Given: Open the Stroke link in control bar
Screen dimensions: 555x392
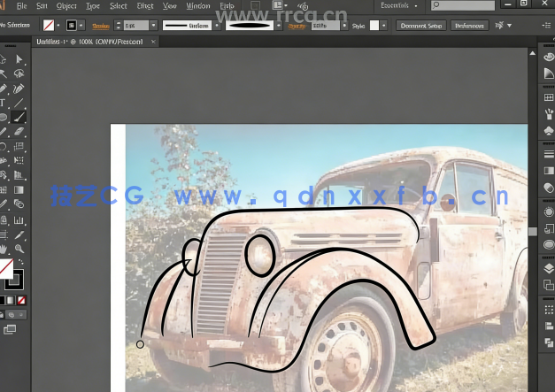Looking at the screenshot, I should coord(101,26).
